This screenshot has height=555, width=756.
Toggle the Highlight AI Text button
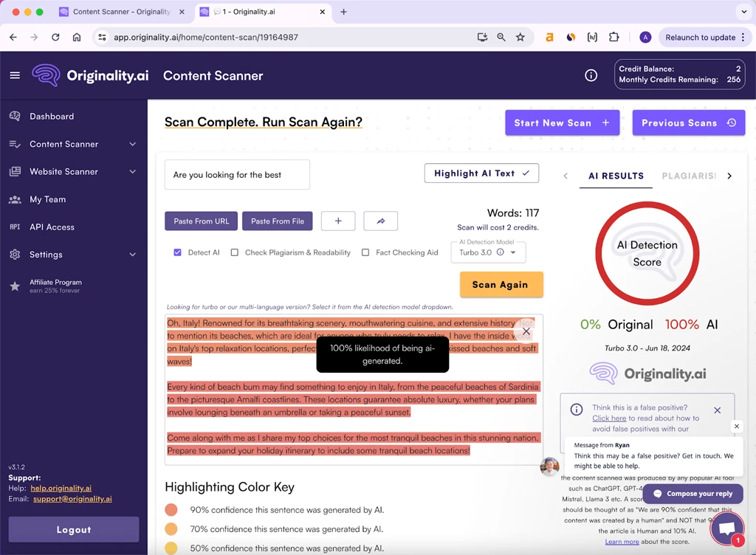tap(481, 173)
